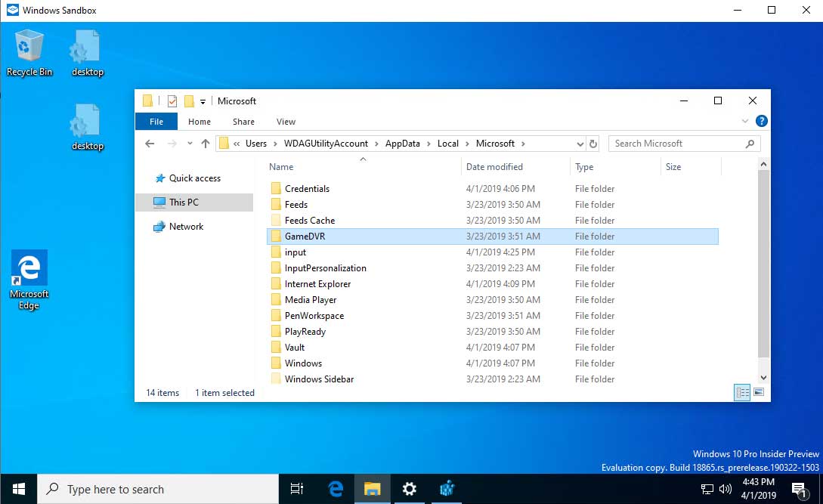Image resolution: width=823 pixels, height=504 pixels.
Task: Open File Explorer help icon
Action: [761, 121]
